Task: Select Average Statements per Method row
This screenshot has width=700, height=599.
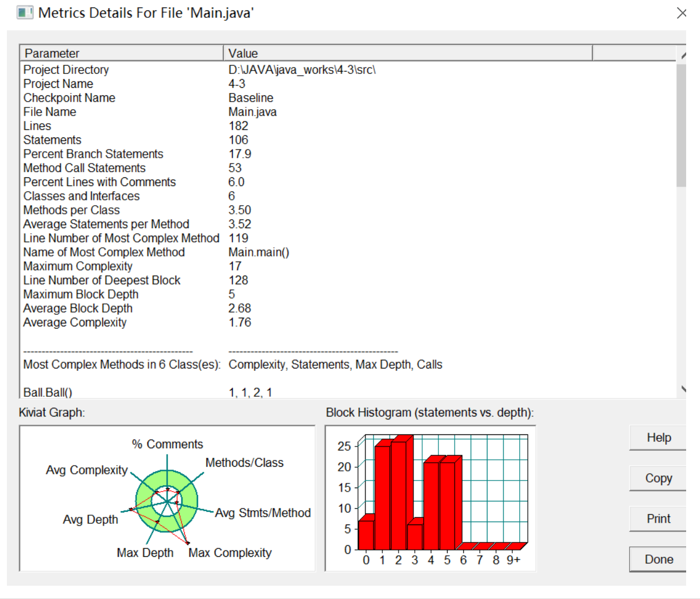Action: click(348, 224)
